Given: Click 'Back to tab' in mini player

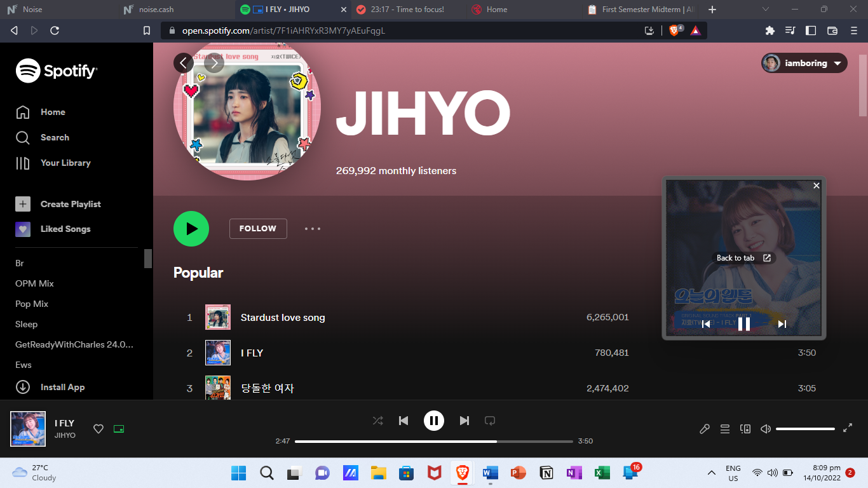Looking at the screenshot, I should click(743, 258).
